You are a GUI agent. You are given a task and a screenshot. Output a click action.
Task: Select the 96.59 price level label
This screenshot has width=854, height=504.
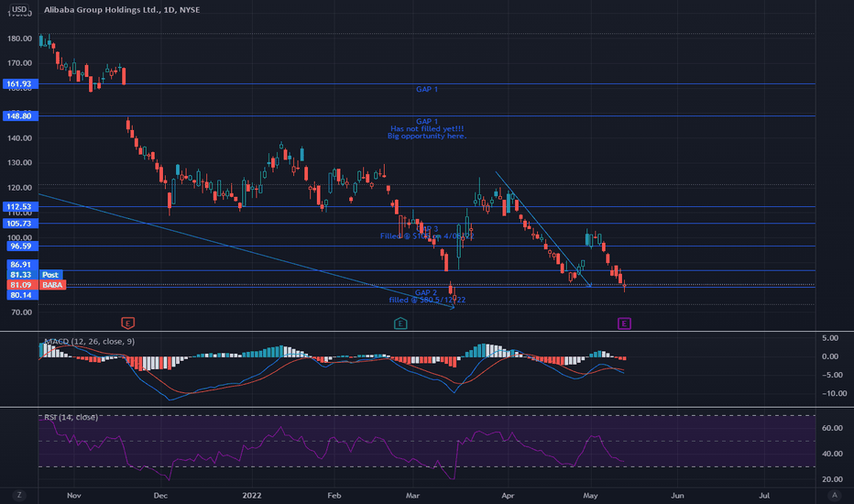point(21,246)
